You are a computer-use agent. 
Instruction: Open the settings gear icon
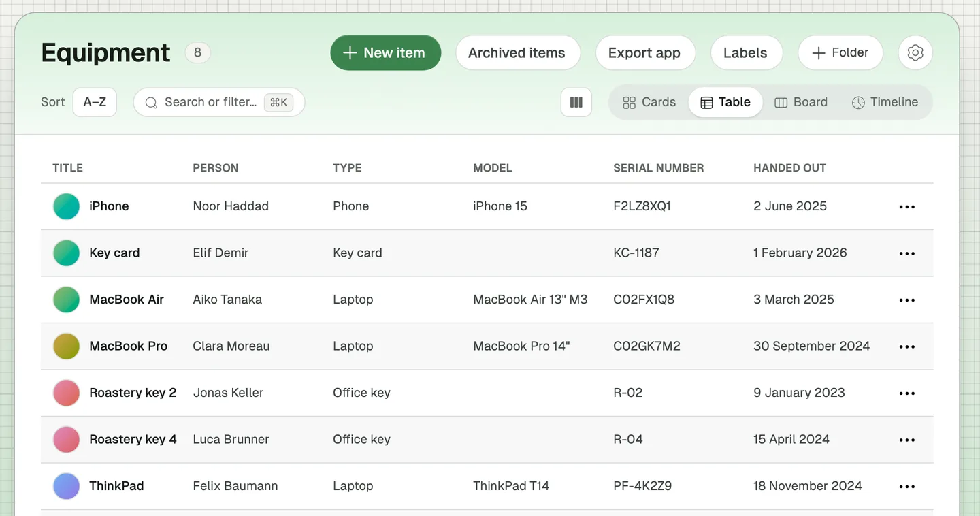coord(915,53)
